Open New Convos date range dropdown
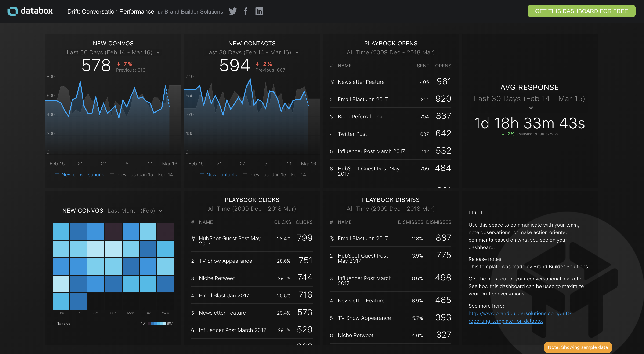 tap(158, 53)
